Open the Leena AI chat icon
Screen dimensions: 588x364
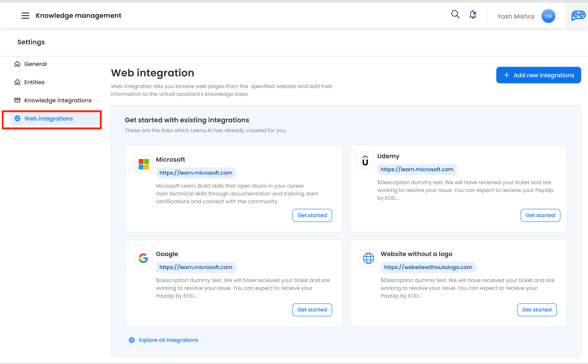click(578, 16)
